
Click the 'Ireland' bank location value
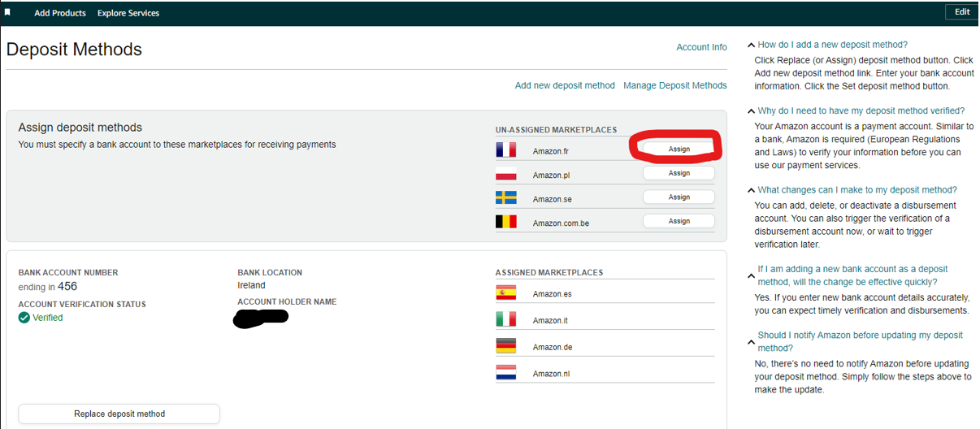pos(251,285)
